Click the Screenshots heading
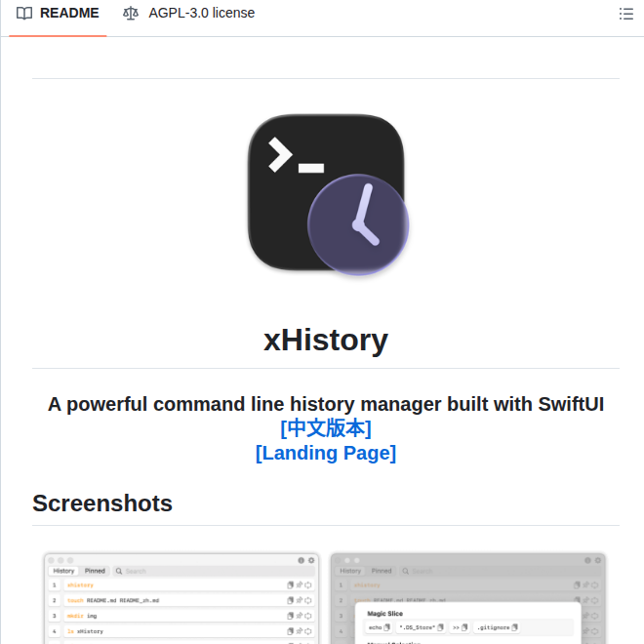Screen dimensions: 644x644 coord(102,503)
